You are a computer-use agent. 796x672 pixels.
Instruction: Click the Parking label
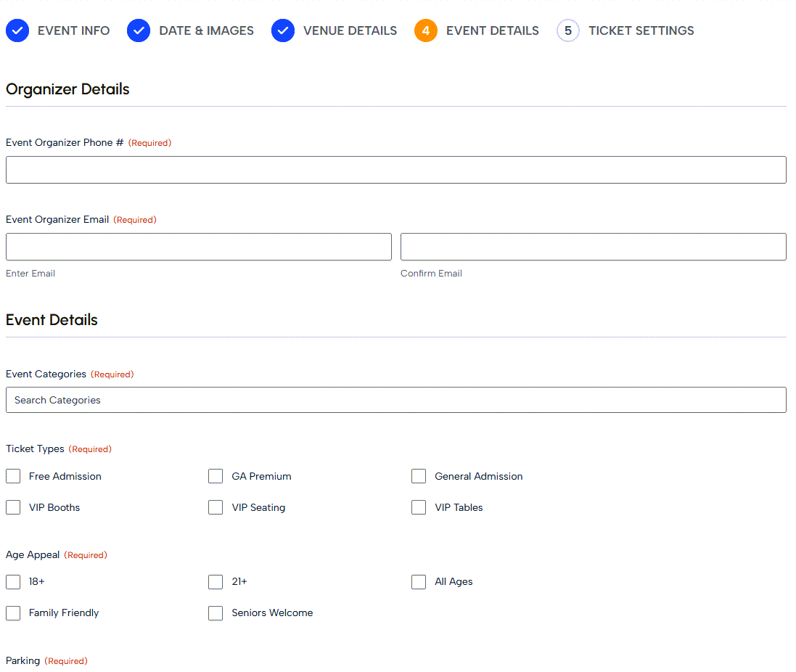coord(22,660)
